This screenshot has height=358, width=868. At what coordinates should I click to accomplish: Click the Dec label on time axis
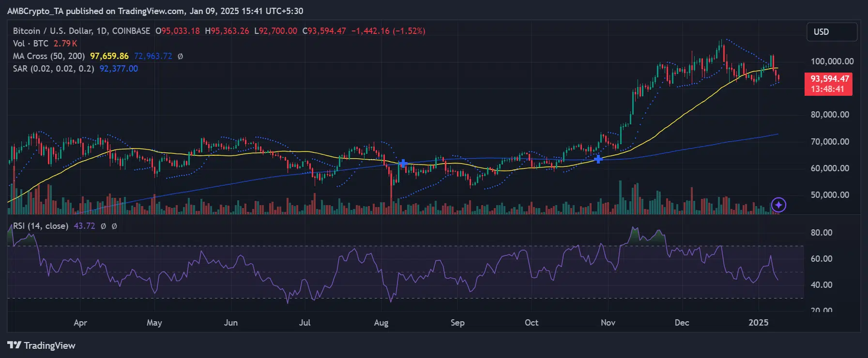[x=682, y=323]
